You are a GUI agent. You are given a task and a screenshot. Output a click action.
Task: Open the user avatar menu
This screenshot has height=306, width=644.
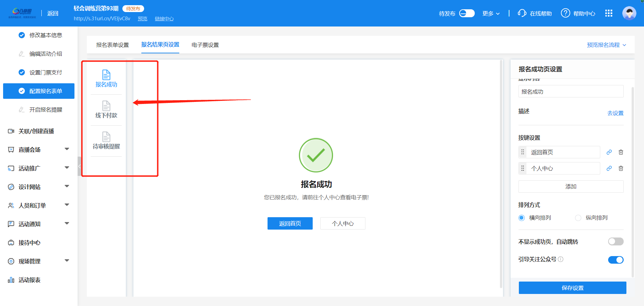point(629,13)
